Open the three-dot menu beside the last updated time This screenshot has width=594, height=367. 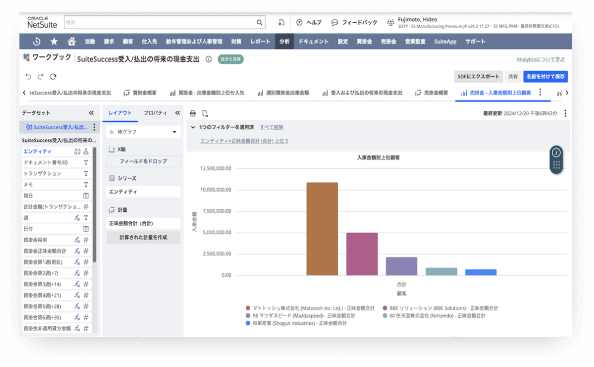565,113
